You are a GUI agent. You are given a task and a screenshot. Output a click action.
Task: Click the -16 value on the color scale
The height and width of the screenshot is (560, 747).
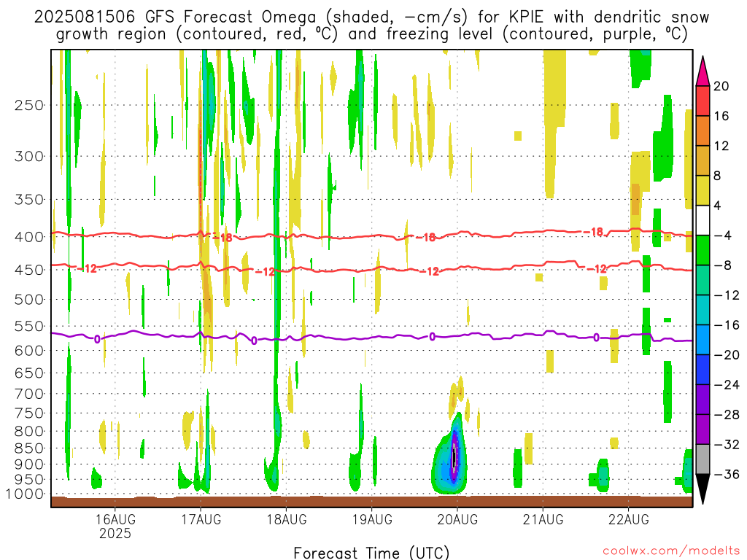727,325
